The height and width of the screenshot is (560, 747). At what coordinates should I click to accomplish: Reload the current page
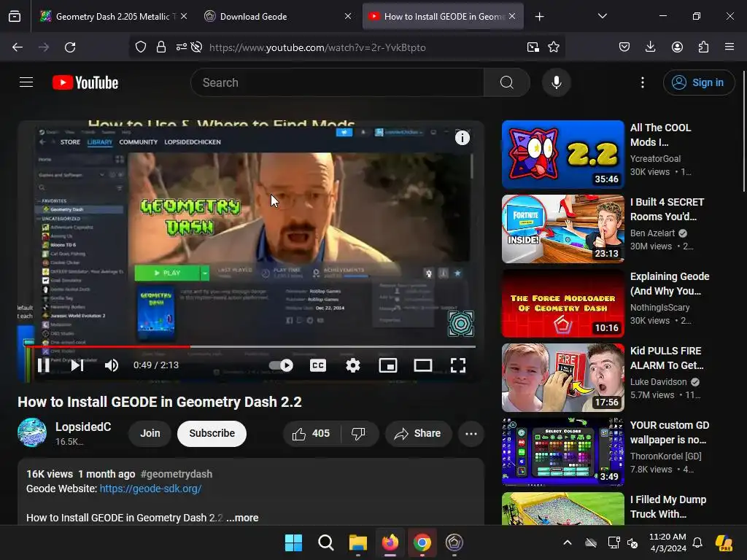(70, 47)
